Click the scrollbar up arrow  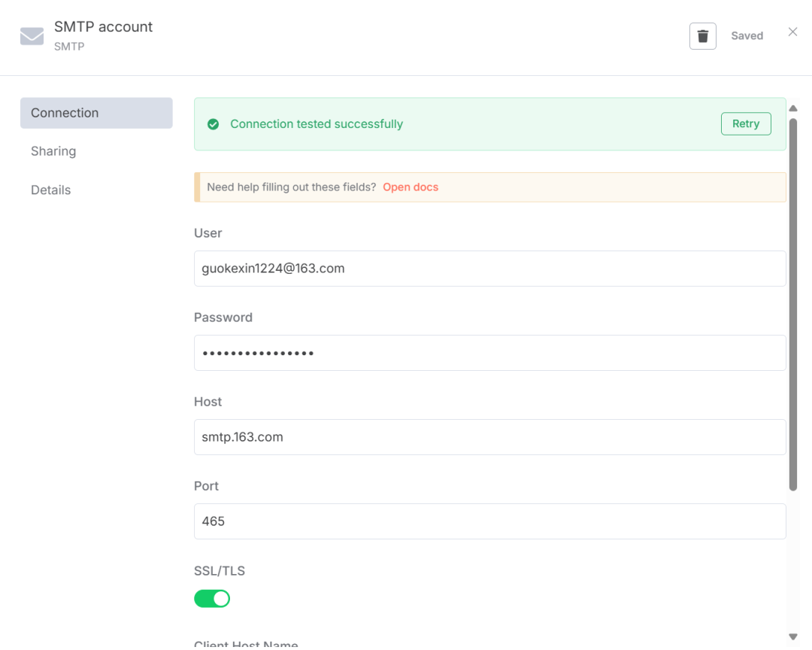793,108
